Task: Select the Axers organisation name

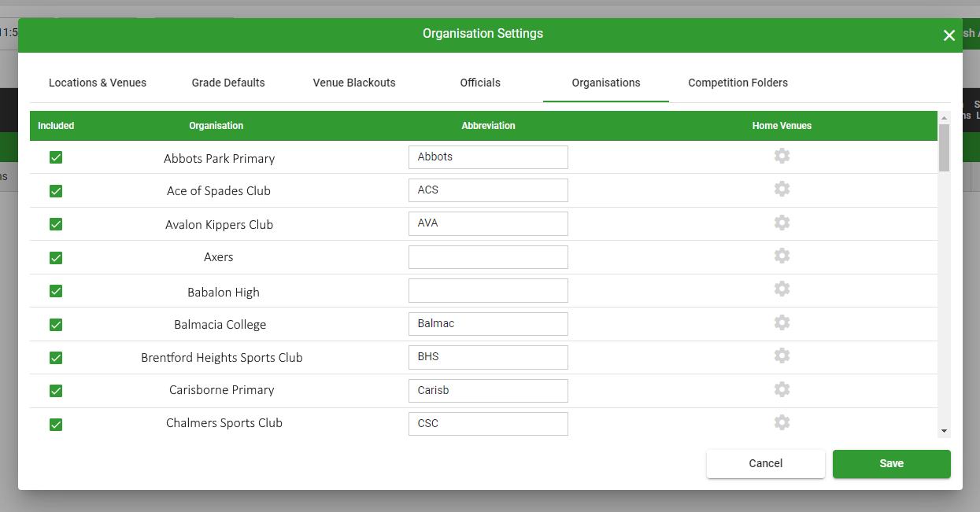Action: (x=219, y=257)
